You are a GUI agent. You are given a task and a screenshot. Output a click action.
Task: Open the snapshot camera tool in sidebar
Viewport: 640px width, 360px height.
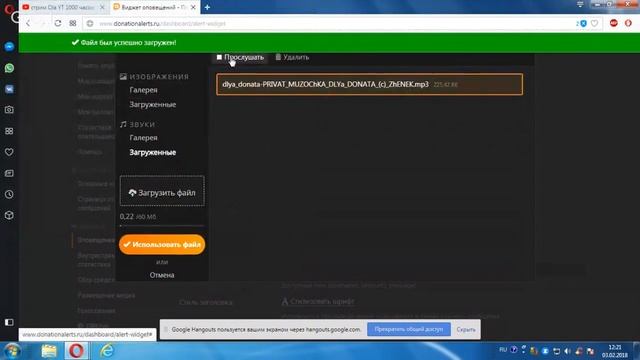coord(9,110)
